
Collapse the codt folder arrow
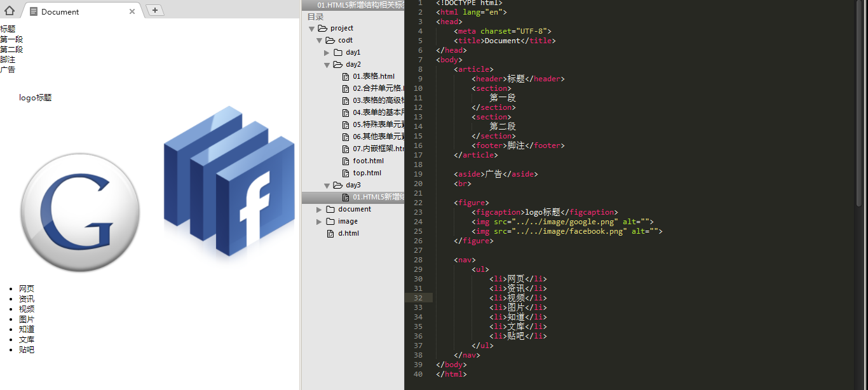[320, 41]
